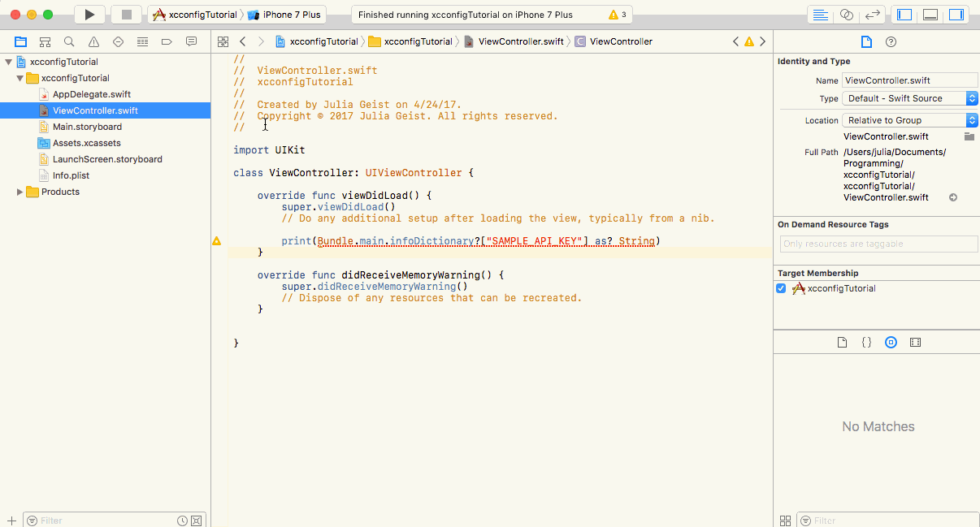Open the Object library tab

tap(891, 343)
